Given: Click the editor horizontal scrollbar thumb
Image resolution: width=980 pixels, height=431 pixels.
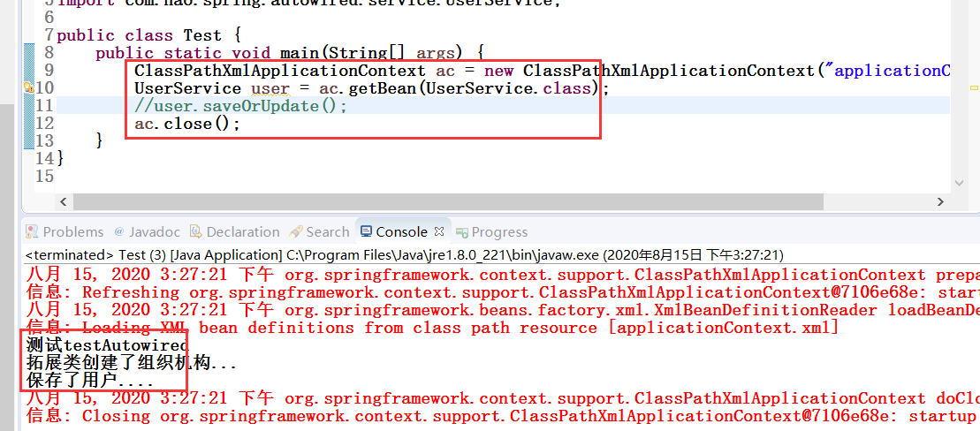Looking at the screenshot, I should pos(448,201).
